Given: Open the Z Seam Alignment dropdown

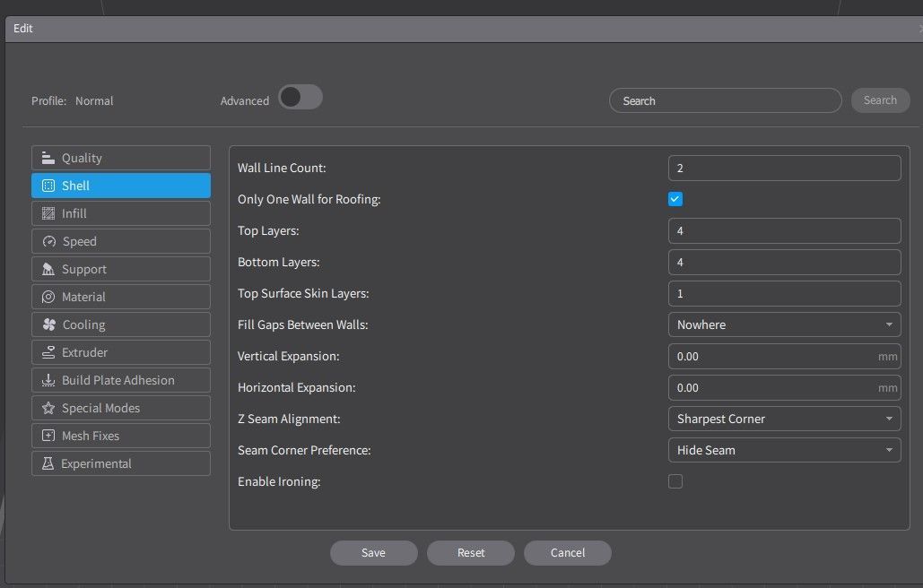Looking at the screenshot, I should [x=784, y=419].
